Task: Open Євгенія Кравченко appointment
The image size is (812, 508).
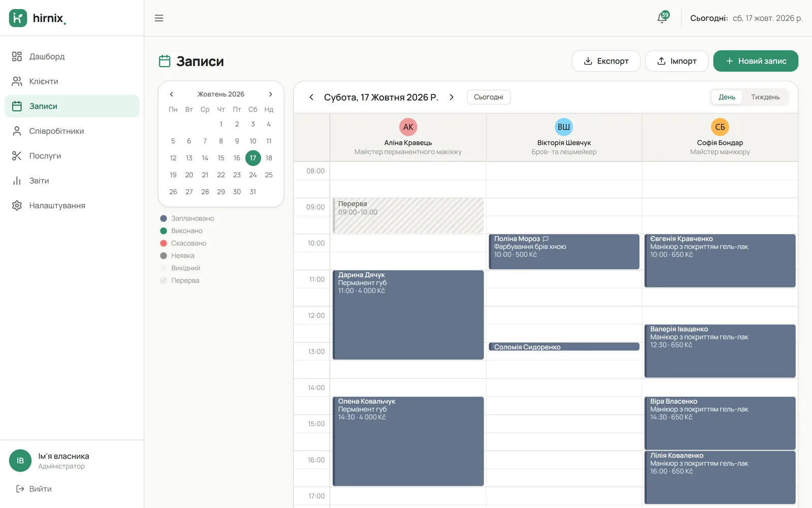Action: [720, 261]
